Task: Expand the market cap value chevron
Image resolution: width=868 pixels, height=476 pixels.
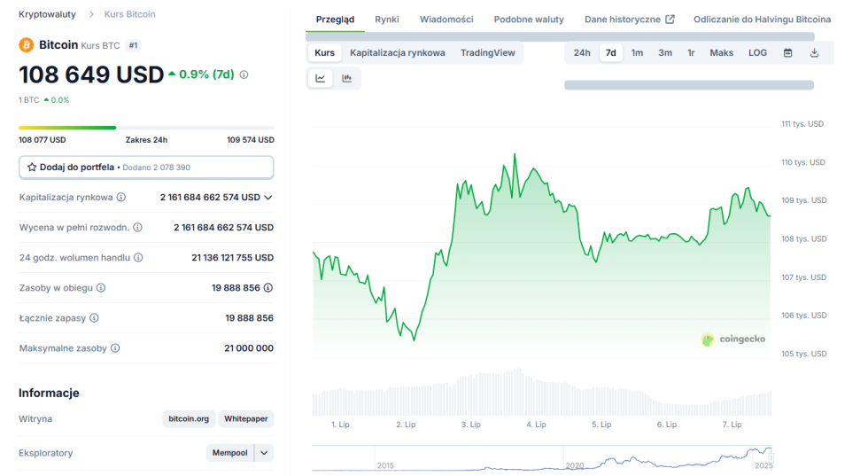Action: tap(268, 198)
